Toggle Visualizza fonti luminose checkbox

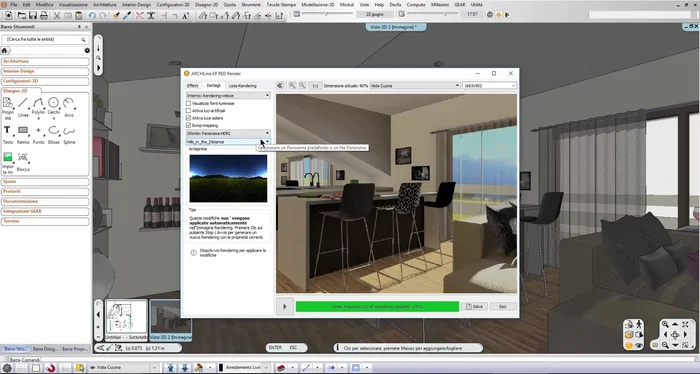pos(188,103)
